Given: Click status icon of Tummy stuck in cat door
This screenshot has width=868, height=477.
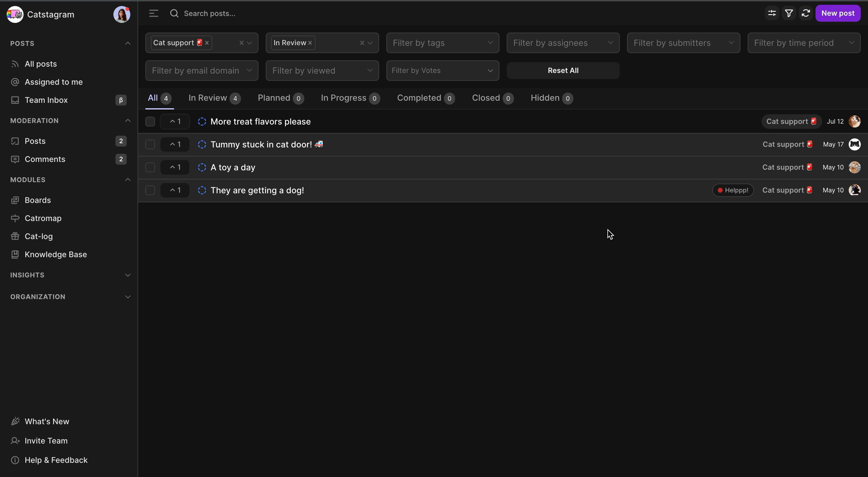Looking at the screenshot, I should click(x=202, y=144).
